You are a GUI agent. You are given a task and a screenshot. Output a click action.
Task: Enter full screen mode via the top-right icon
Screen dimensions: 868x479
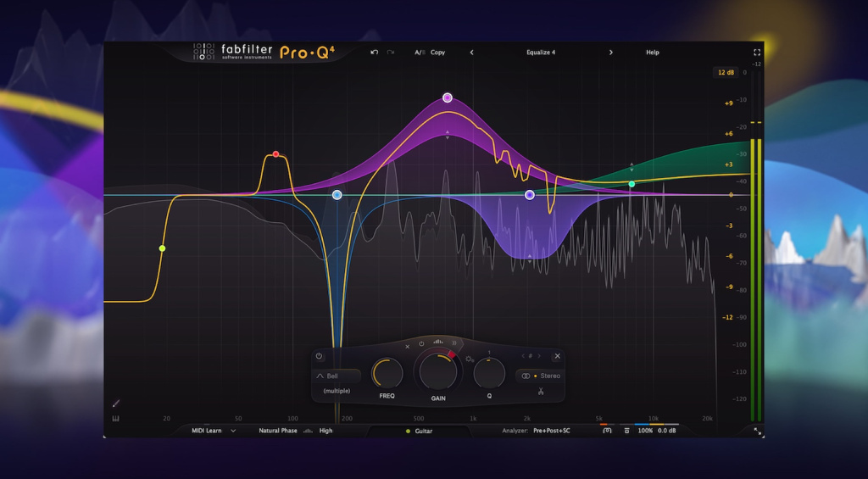[x=757, y=53]
